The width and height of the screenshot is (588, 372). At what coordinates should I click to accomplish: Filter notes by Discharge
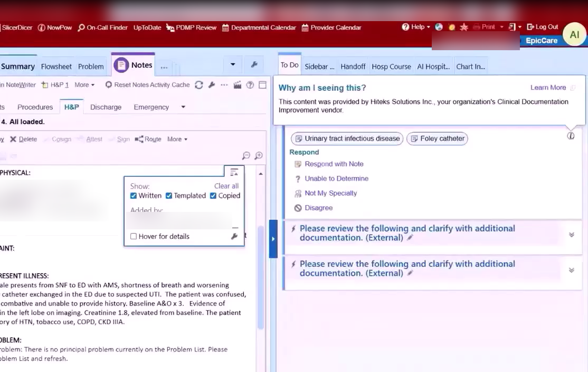[x=106, y=107]
